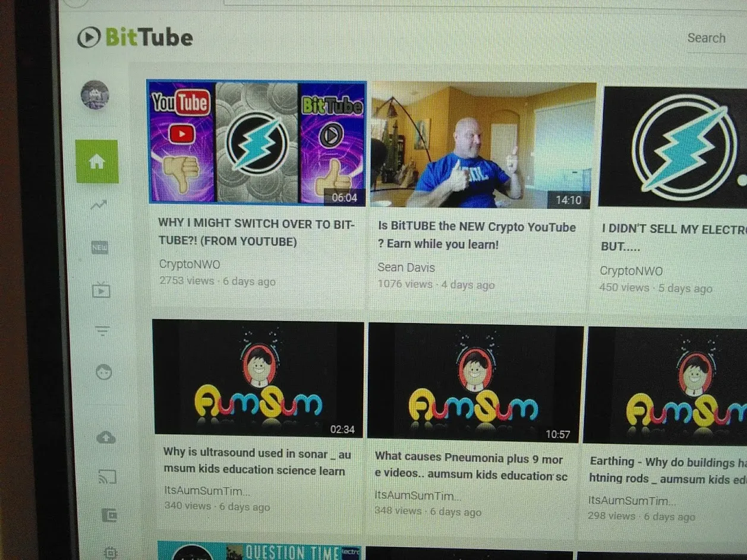Click into the Search field
747x560 pixels.
click(x=716, y=38)
